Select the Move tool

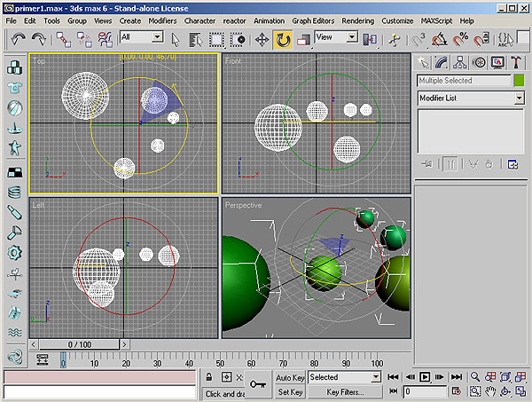262,39
